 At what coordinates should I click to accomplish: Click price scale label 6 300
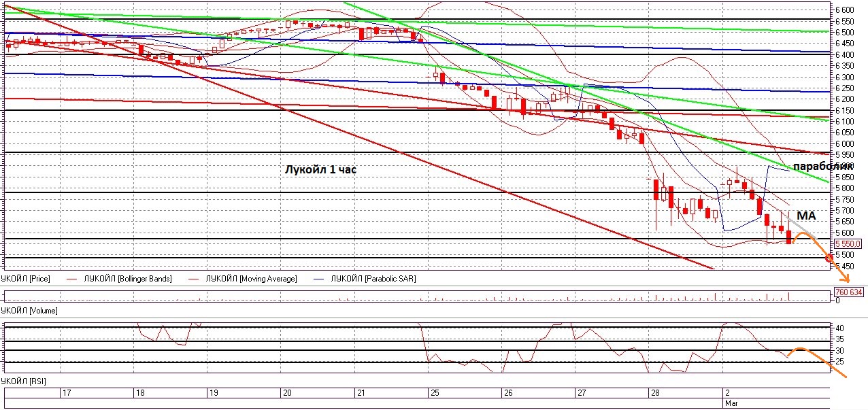point(844,77)
